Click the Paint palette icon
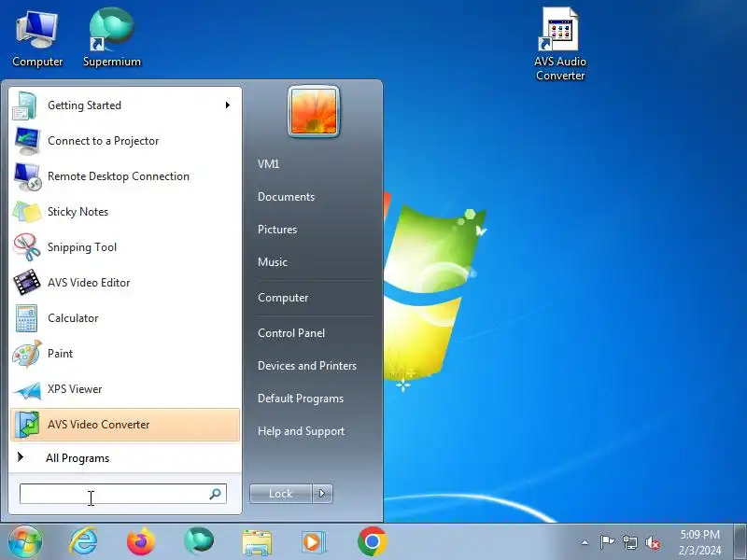 (x=27, y=354)
